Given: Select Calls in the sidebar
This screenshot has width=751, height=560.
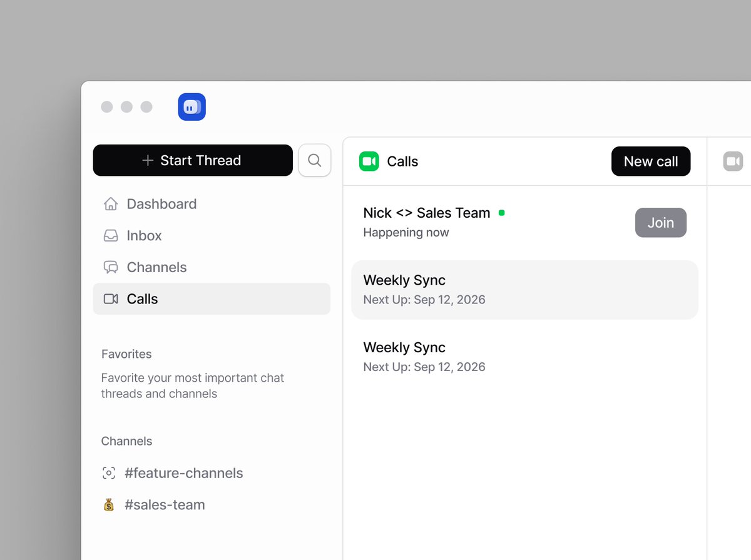Looking at the screenshot, I should tap(212, 299).
